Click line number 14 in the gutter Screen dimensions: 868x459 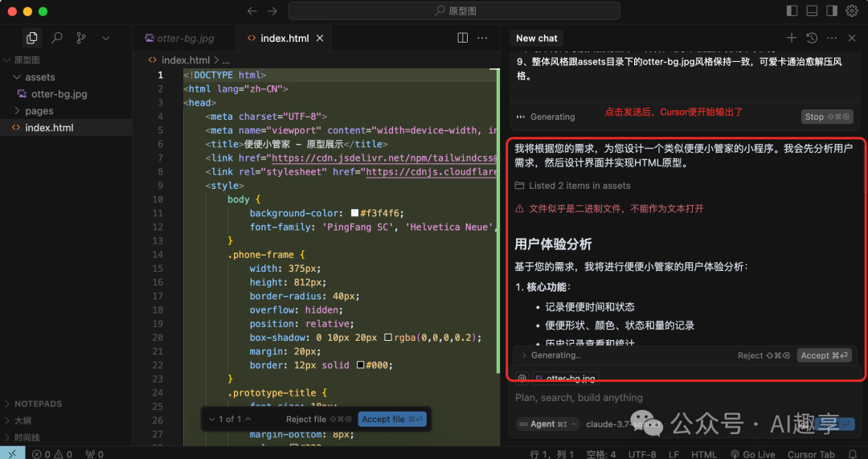[x=158, y=255]
